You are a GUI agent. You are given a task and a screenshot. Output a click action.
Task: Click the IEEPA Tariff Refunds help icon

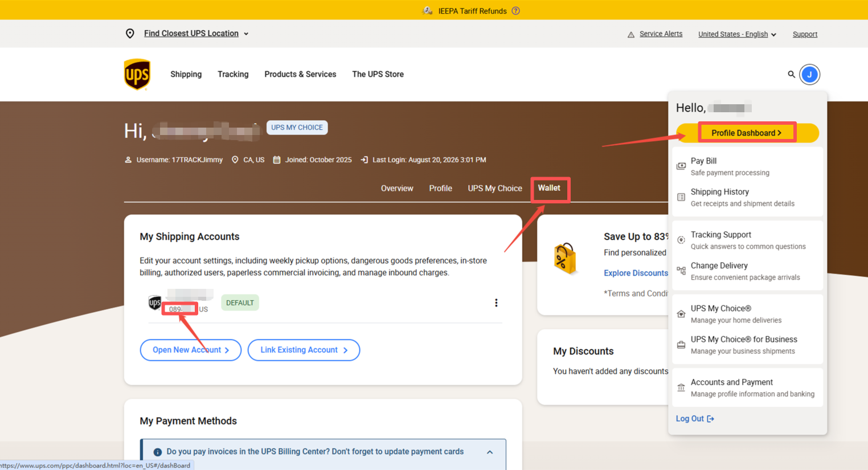point(515,11)
